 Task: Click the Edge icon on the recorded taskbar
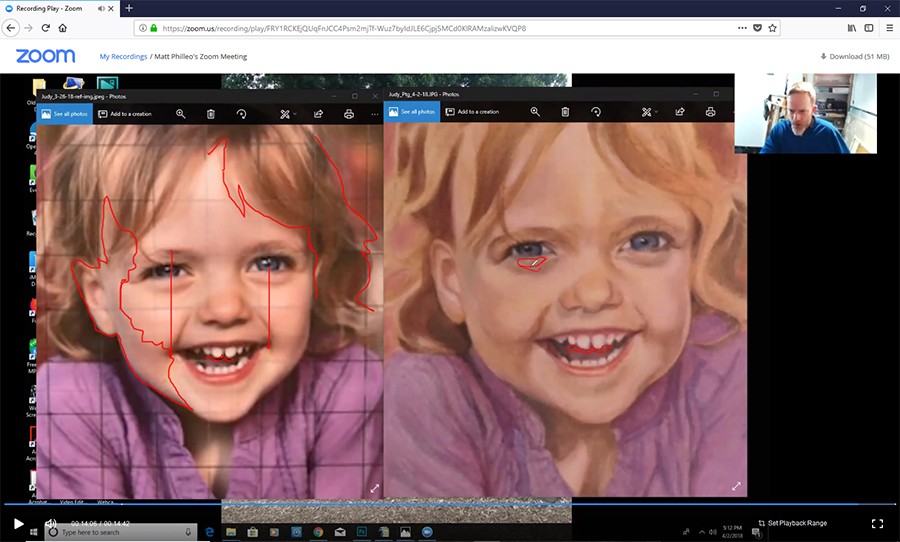210,532
